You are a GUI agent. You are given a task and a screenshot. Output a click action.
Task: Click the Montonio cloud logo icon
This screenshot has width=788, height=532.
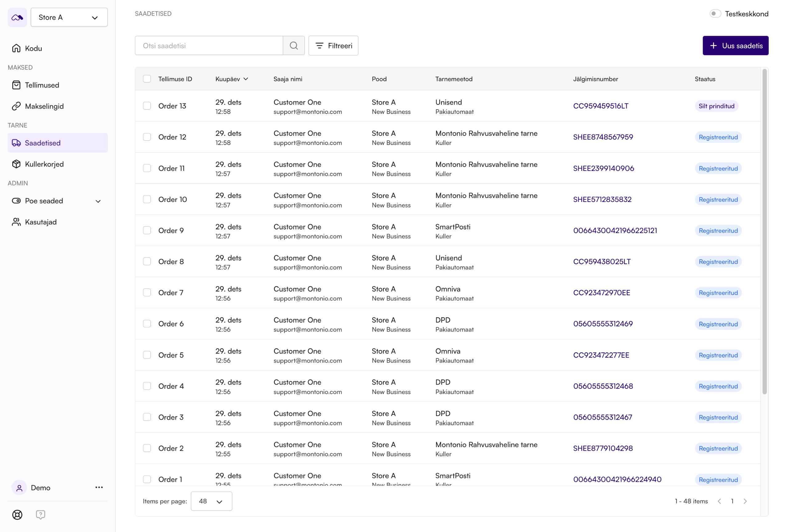(17, 17)
